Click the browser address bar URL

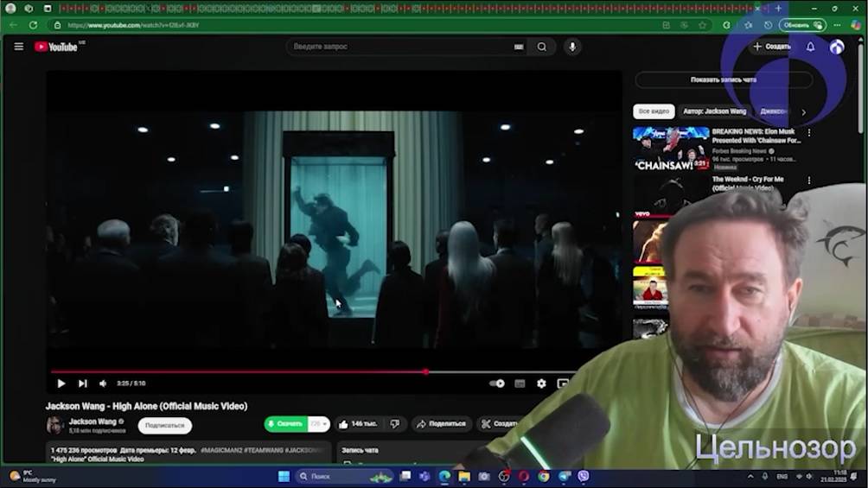coord(133,25)
